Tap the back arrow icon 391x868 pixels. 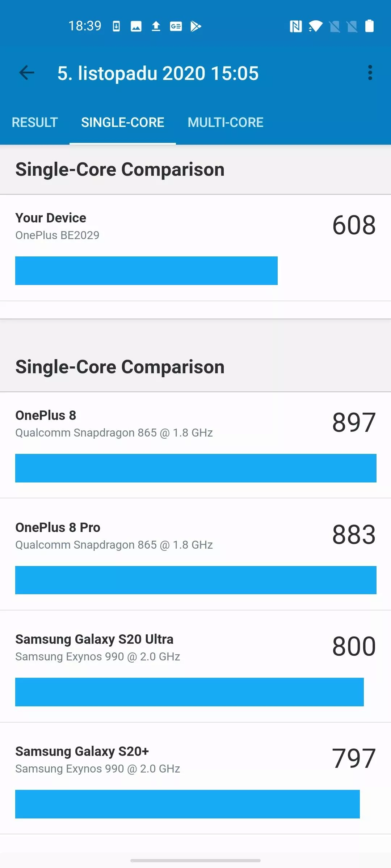tap(27, 73)
